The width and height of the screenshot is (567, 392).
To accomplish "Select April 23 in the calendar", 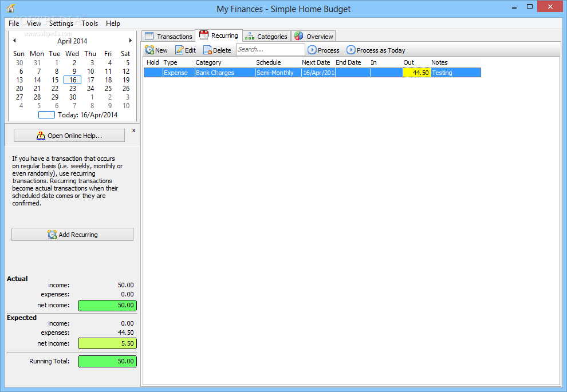I will coord(73,89).
